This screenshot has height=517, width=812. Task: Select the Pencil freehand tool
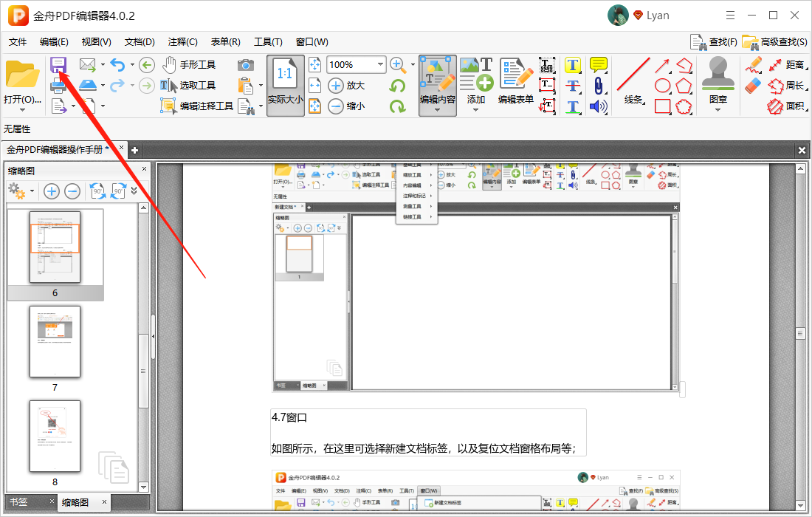click(x=754, y=65)
